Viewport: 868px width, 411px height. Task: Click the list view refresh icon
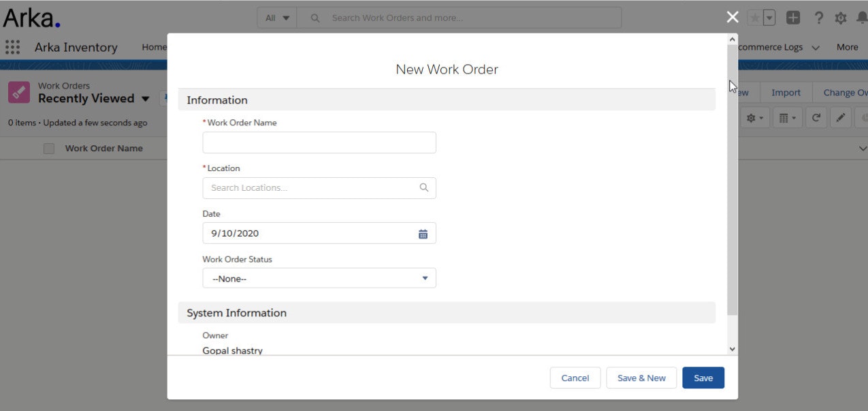point(816,118)
